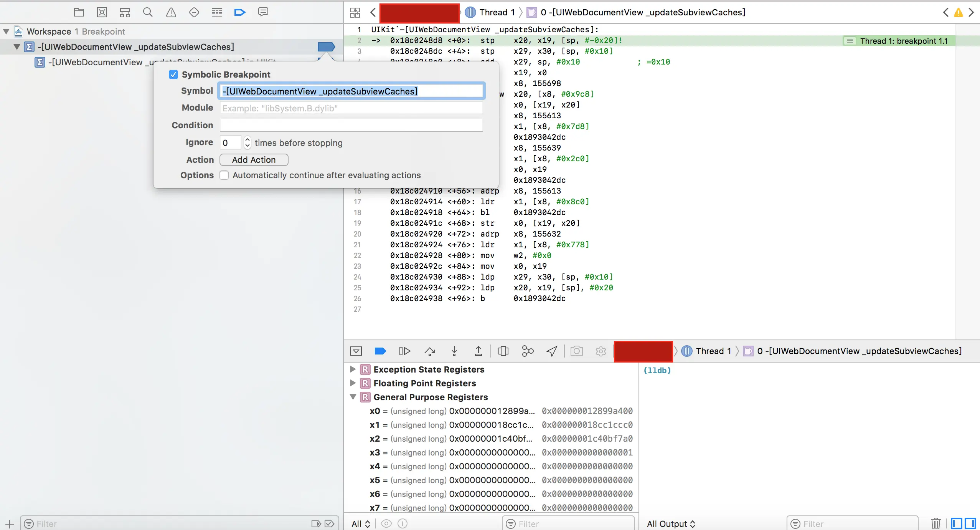Open the All Output dropdown
980x530 pixels.
pos(671,524)
